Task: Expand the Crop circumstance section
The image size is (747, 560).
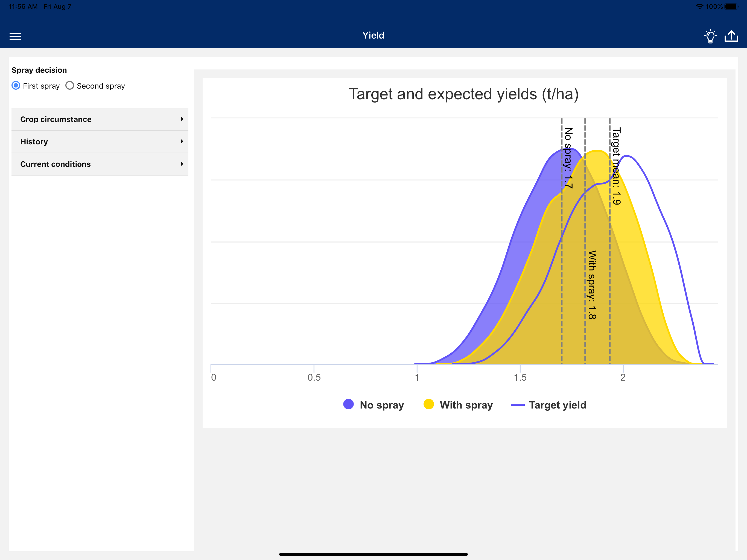Action: (56, 119)
